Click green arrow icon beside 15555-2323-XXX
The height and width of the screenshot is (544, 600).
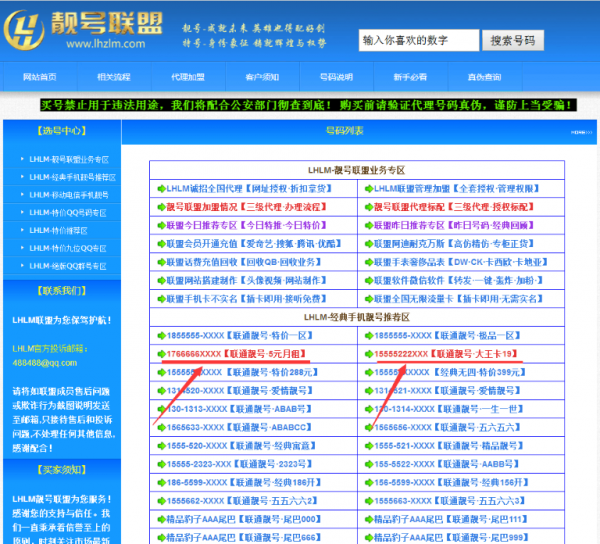(x=161, y=464)
